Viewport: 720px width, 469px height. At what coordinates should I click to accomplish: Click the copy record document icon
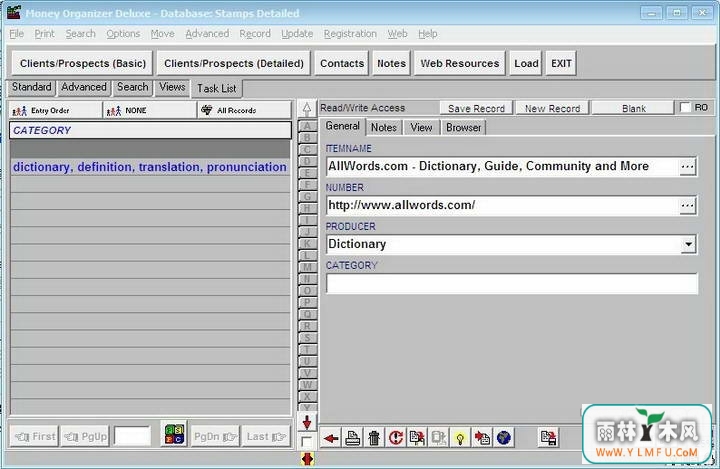pos(417,437)
